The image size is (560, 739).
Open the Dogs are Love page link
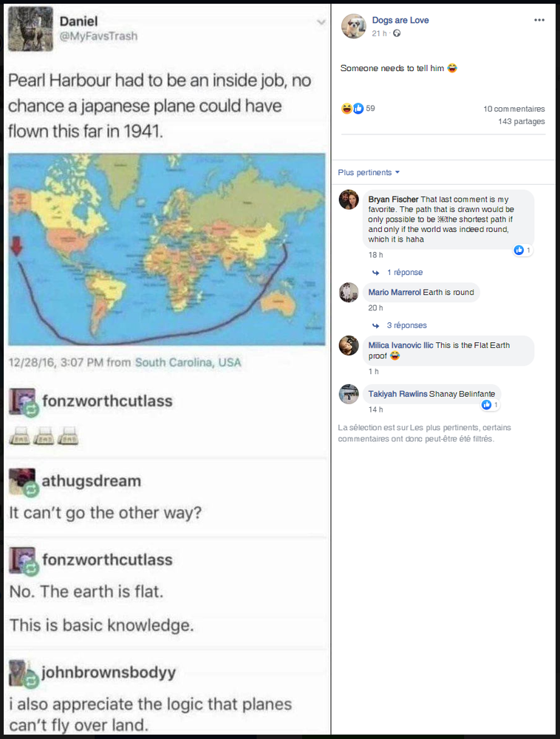coord(400,21)
